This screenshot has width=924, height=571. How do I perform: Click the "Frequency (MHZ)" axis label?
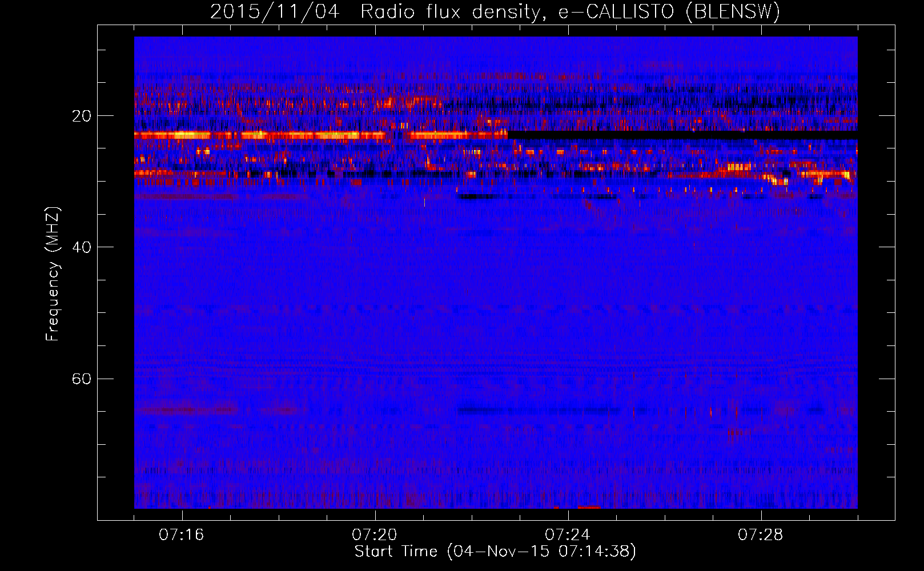53,274
